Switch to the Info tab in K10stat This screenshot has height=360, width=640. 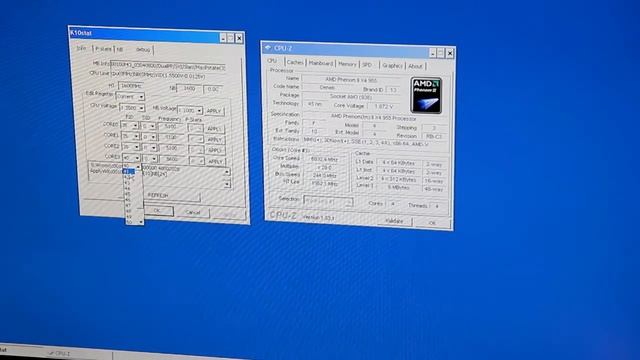coord(81,48)
